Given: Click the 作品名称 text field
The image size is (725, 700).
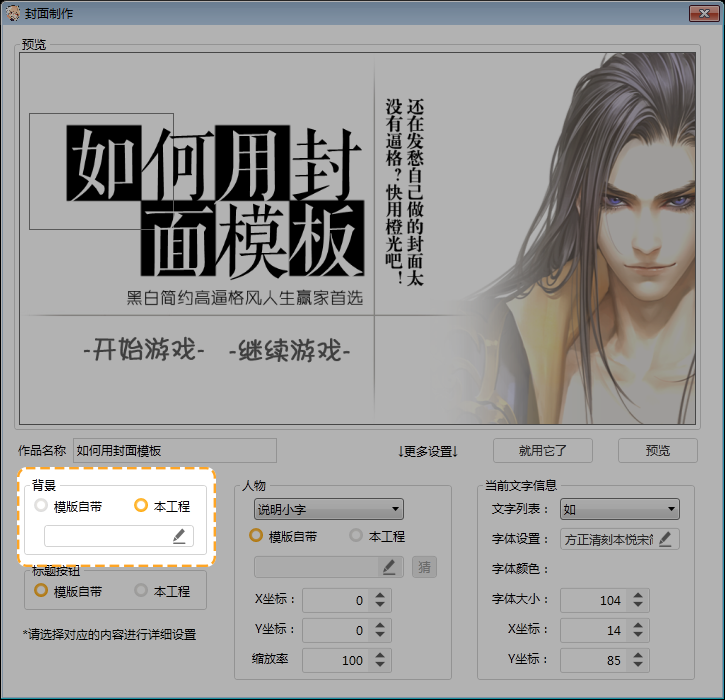Looking at the screenshot, I should point(175,451).
